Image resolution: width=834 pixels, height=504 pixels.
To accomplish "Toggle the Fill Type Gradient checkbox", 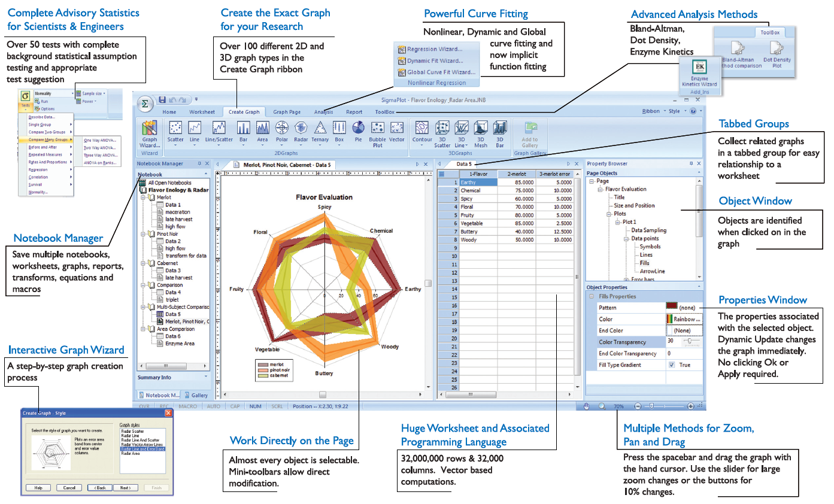I will pyautogui.click(x=671, y=365).
